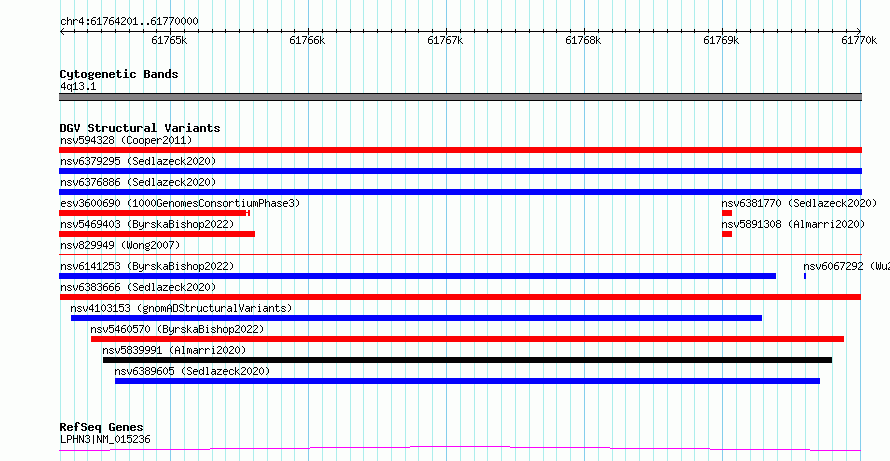Screen dimensions: 890x461
Task: Click the esv3600690 1000GenomesConsortiumPhase3 red bar
Action: tap(154, 213)
